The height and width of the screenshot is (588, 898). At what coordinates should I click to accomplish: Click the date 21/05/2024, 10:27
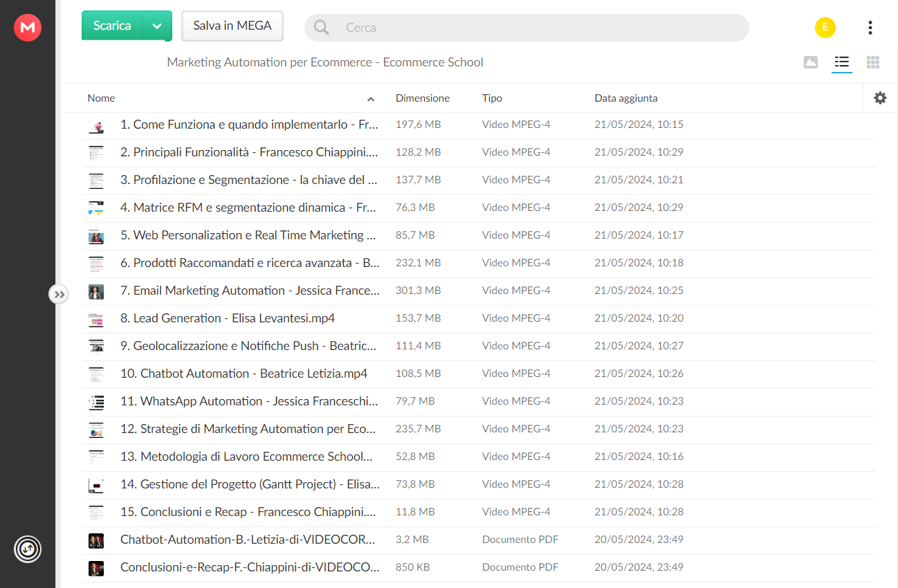pos(639,346)
